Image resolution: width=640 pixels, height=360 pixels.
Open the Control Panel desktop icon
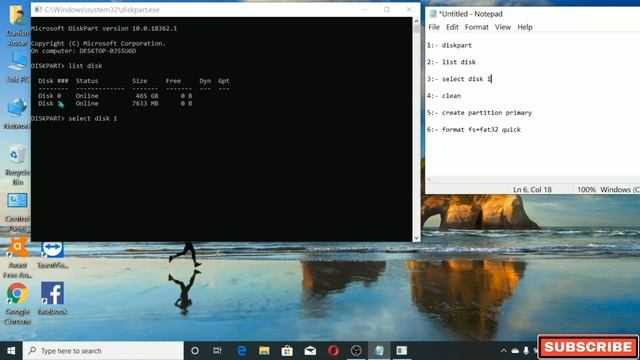17,211
